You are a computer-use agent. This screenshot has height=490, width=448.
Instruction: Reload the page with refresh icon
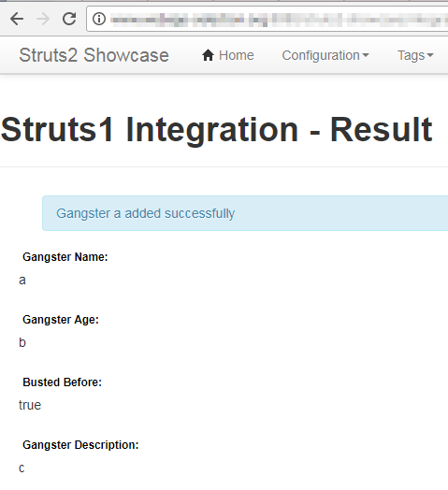coord(69,19)
